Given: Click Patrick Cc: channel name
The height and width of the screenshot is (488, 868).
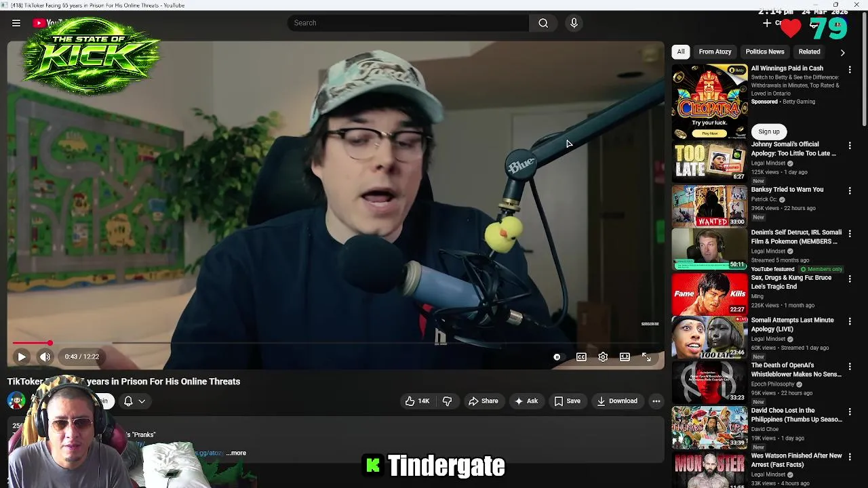Looking at the screenshot, I should coord(764,199).
